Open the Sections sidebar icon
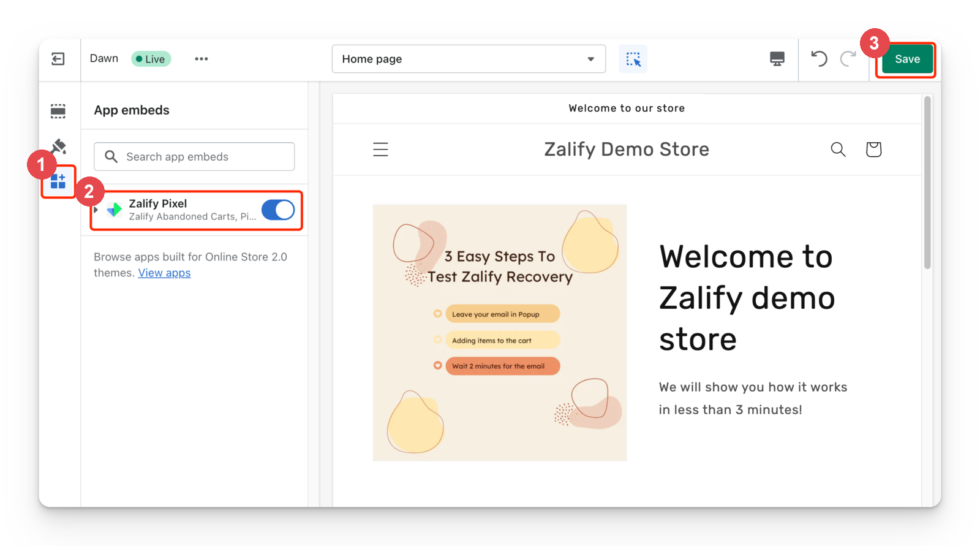The height and width of the screenshot is (546, 980). [58, 111]
